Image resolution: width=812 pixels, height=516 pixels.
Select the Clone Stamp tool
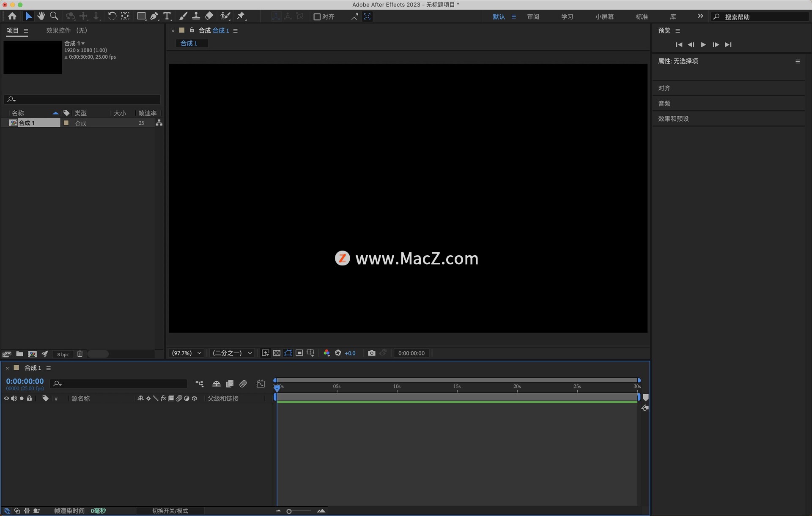[x=196, y=16]
